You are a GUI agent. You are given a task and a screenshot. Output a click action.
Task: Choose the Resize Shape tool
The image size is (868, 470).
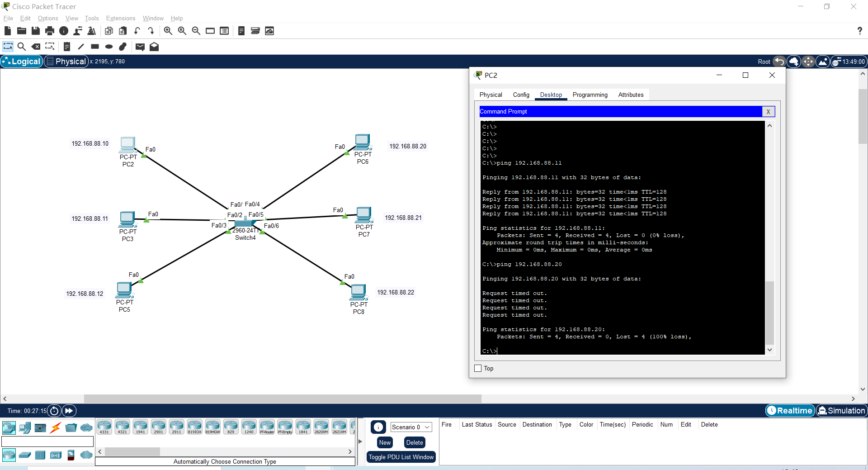pos(50,47)
